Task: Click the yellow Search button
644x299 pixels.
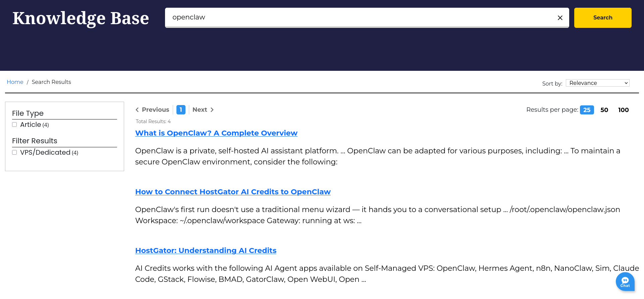Action: click(x=603, y=18)
